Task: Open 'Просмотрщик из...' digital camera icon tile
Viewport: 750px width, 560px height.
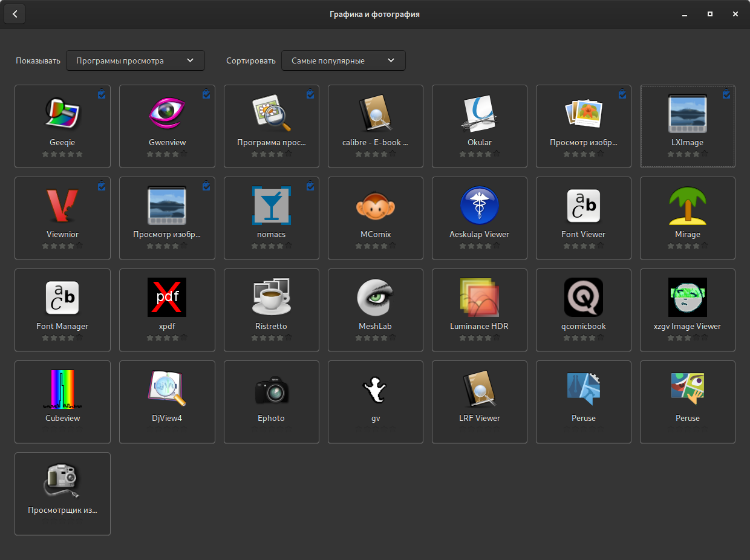Action: click(62, 493)
